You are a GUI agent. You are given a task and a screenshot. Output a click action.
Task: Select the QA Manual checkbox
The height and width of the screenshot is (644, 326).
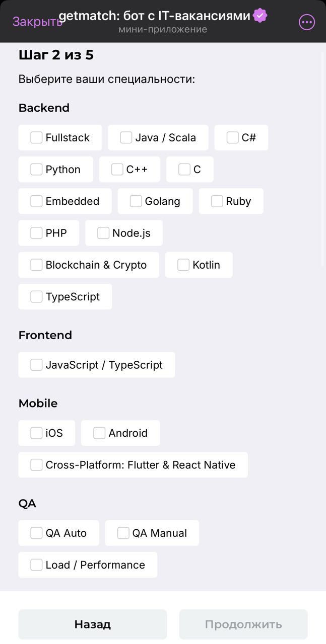122,533
